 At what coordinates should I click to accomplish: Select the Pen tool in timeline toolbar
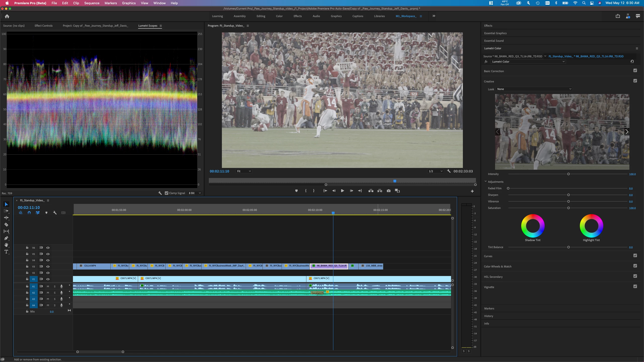tap(6, 238)
